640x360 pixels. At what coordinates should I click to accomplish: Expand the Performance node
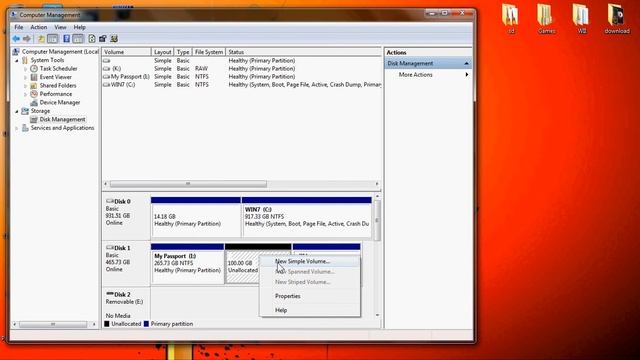tap(25, 94)
